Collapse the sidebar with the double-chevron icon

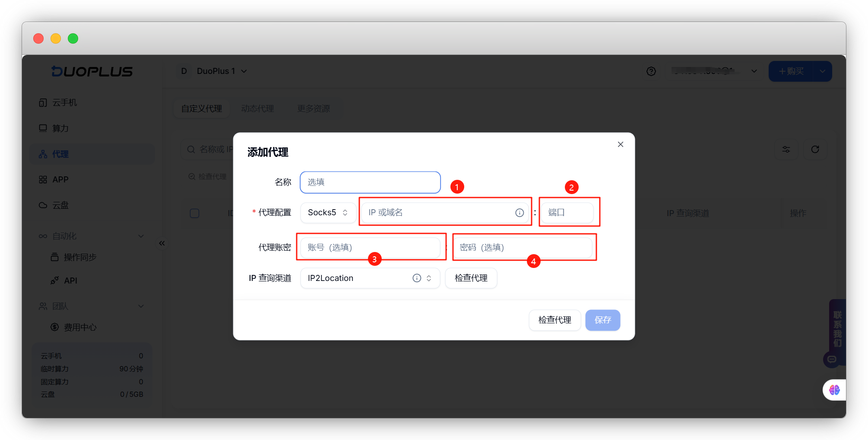coord(162,243)
